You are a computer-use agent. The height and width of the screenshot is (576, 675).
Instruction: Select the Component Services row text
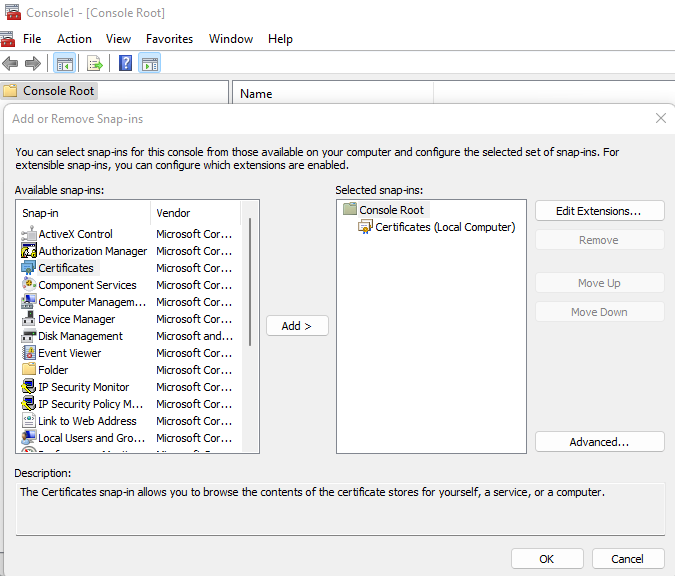pyautogui.click(x=87, y=285)
